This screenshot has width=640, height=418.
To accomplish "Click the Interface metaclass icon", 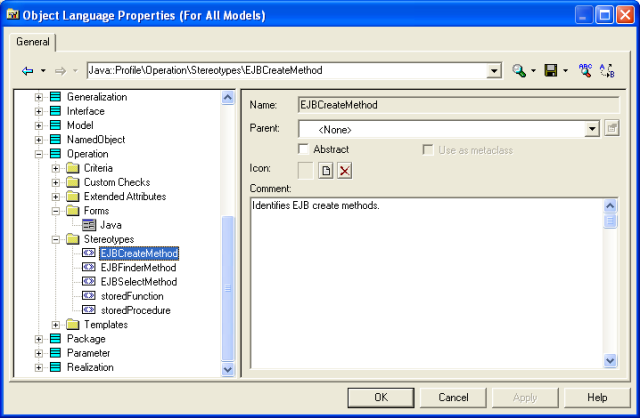I will point(56,111).
